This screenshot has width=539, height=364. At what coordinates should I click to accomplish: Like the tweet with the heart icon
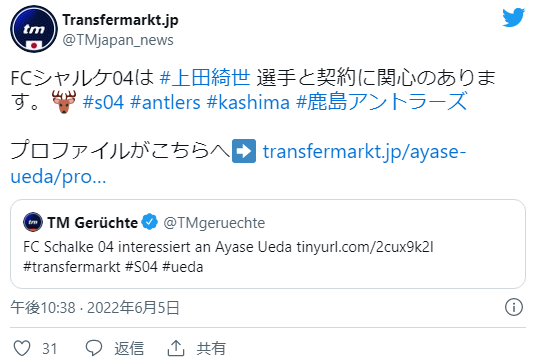click(x=22, y=348)
